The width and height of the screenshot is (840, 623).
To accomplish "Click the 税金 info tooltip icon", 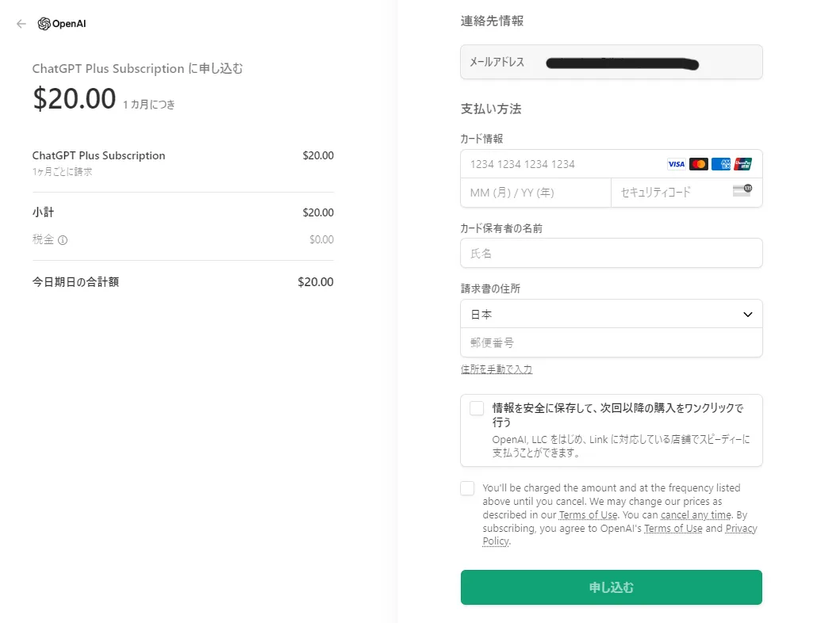I will tap(63, 239).
